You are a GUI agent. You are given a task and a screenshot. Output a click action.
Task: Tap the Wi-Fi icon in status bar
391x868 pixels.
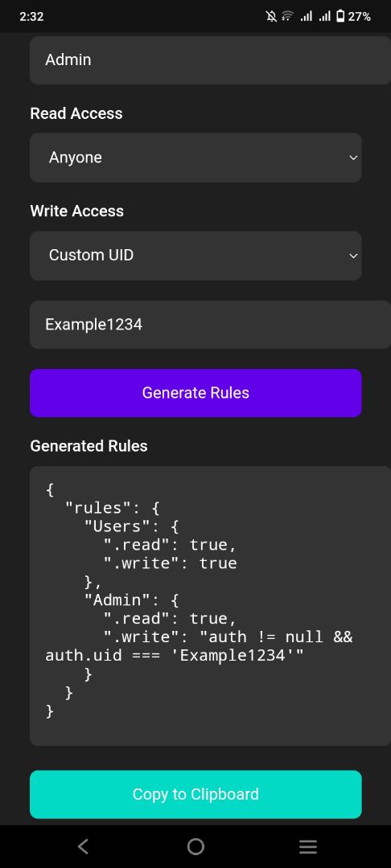tap(287, 17)
